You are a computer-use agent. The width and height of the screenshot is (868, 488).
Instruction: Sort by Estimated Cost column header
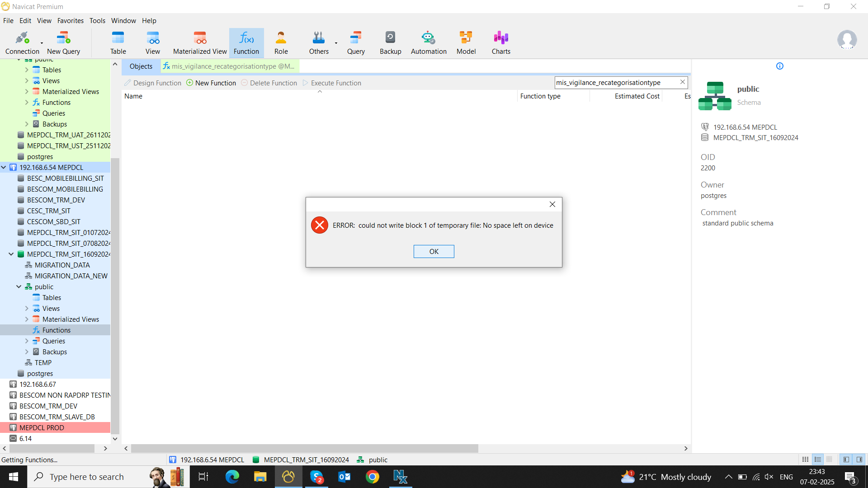(x=627, y=96)
